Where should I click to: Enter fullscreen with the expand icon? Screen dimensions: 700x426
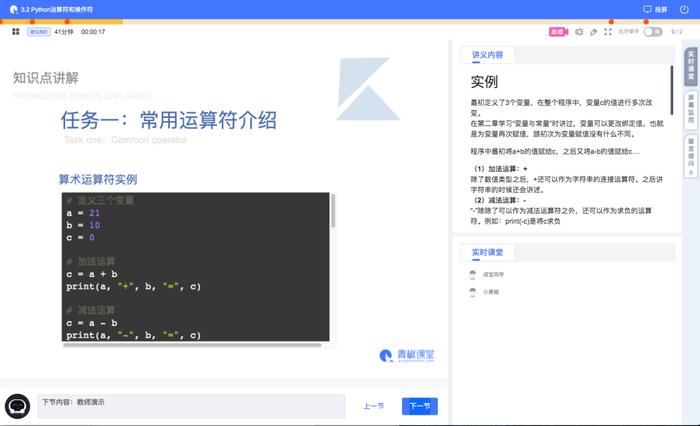tap(608, 32)
